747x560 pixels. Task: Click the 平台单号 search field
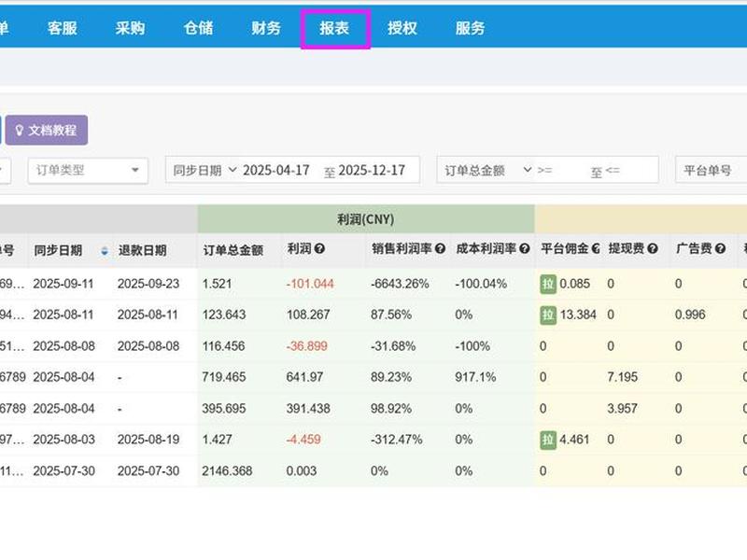(x=711, y=170)
